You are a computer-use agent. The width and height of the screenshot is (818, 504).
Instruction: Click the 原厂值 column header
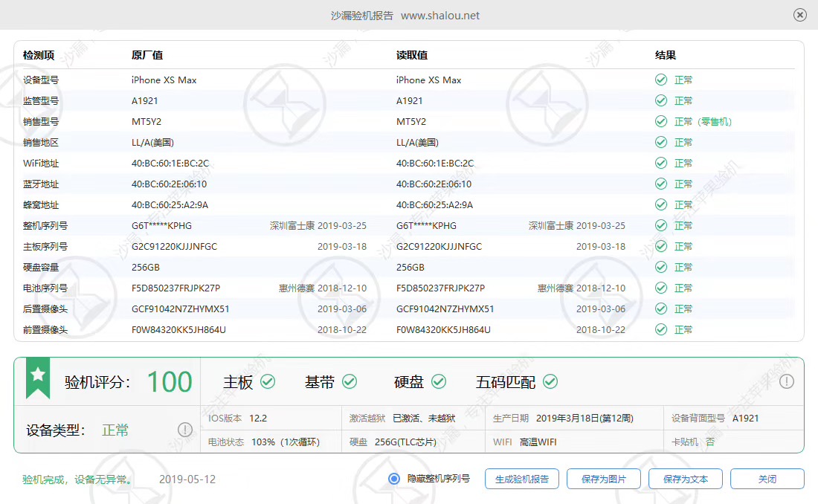(x=147, y=55)
